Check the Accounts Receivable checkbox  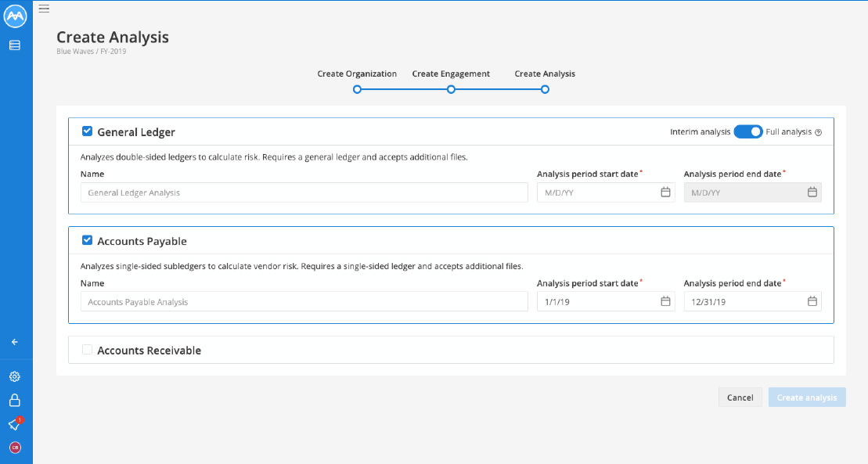coord(87,350)
